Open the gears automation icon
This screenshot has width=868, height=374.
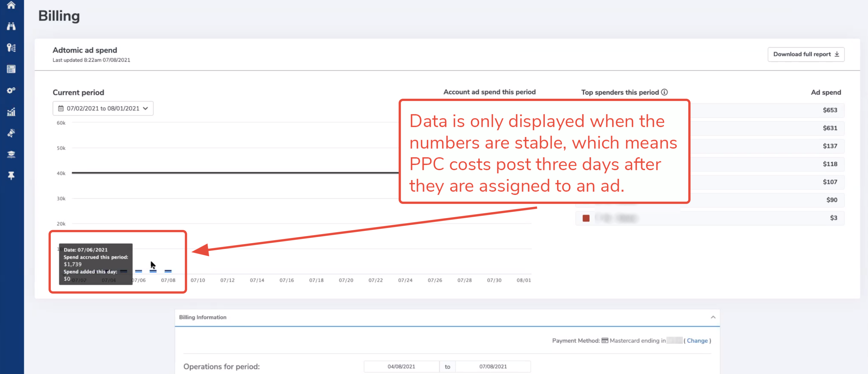(11, 91)
